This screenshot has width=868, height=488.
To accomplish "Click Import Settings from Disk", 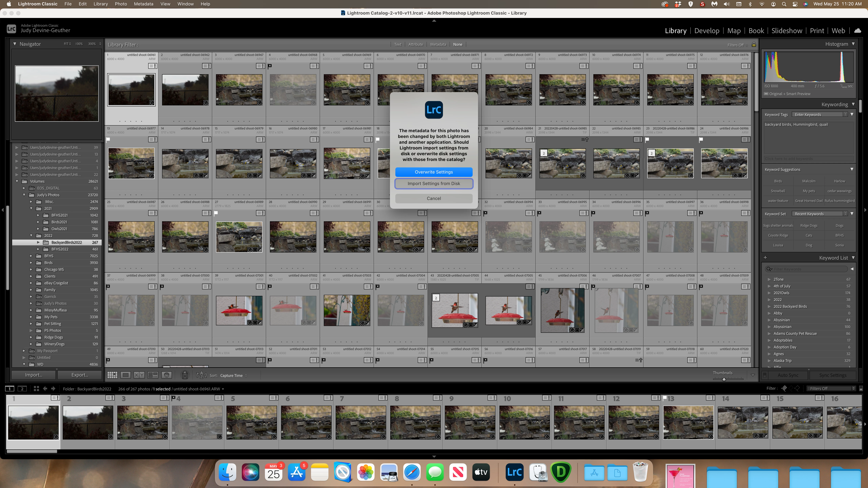I will [434, 184].
